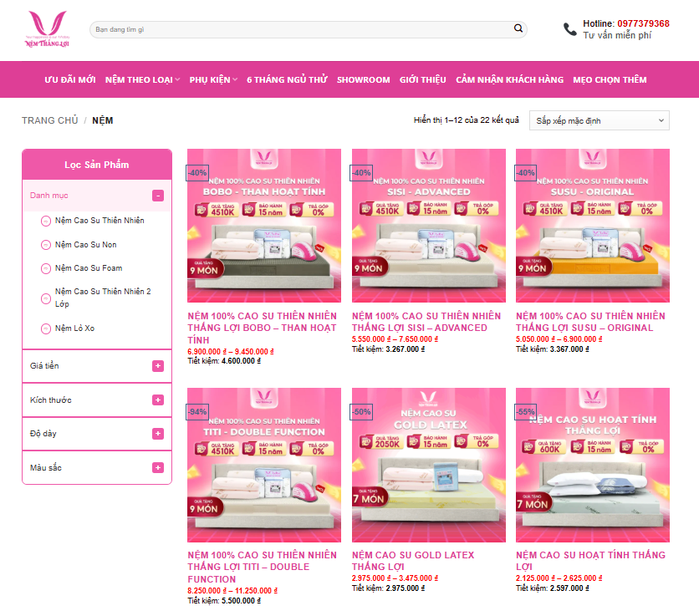Viewport: 699px width, 616px height.
Task: Open the SISI – ADVANCED product title link
Action: 426,322
